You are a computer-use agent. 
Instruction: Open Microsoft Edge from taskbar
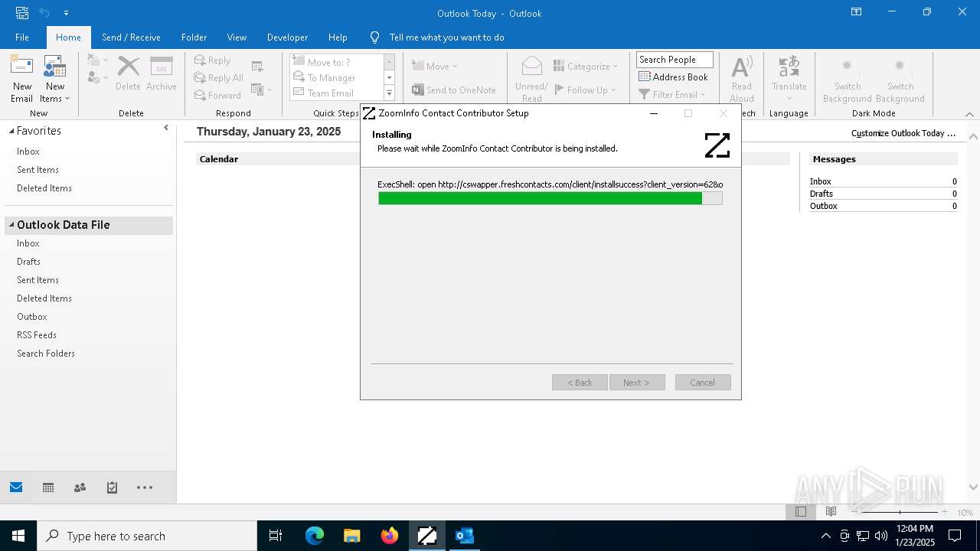coord(315,536)
